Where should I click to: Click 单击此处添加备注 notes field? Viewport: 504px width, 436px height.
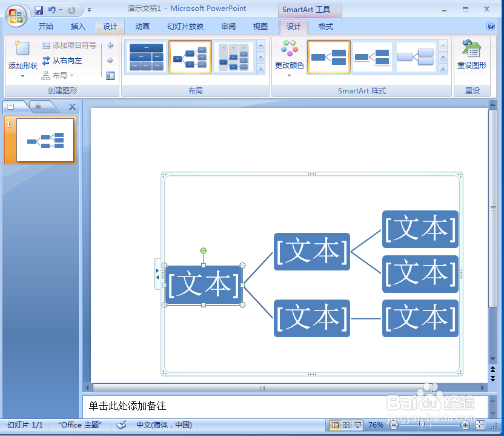[286, 406]
